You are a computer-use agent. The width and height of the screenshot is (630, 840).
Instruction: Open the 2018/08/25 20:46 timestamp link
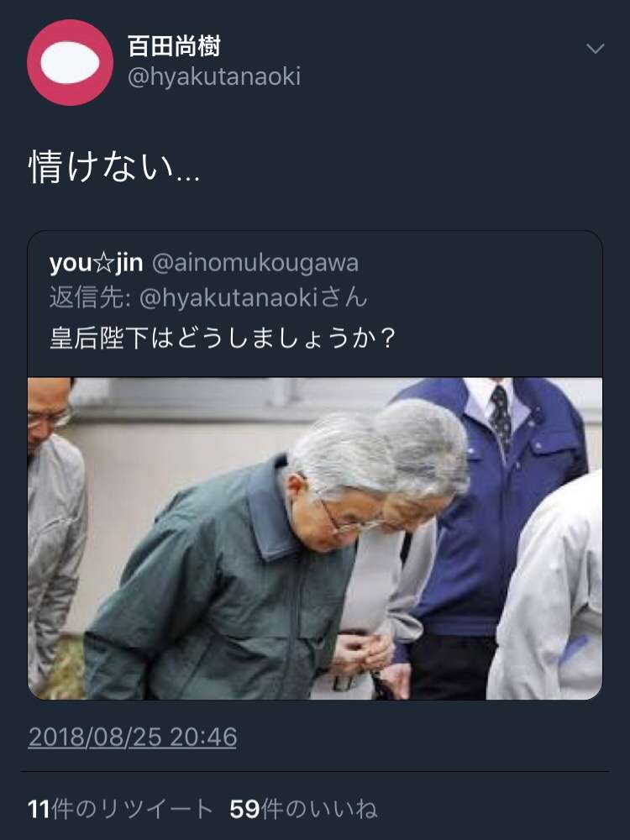click(133, 738)
